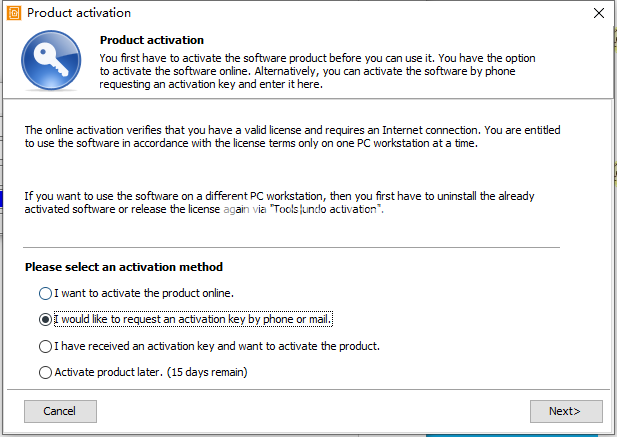Click the blue key activation icon
617x437 pixels.
[x=51, y=60]
